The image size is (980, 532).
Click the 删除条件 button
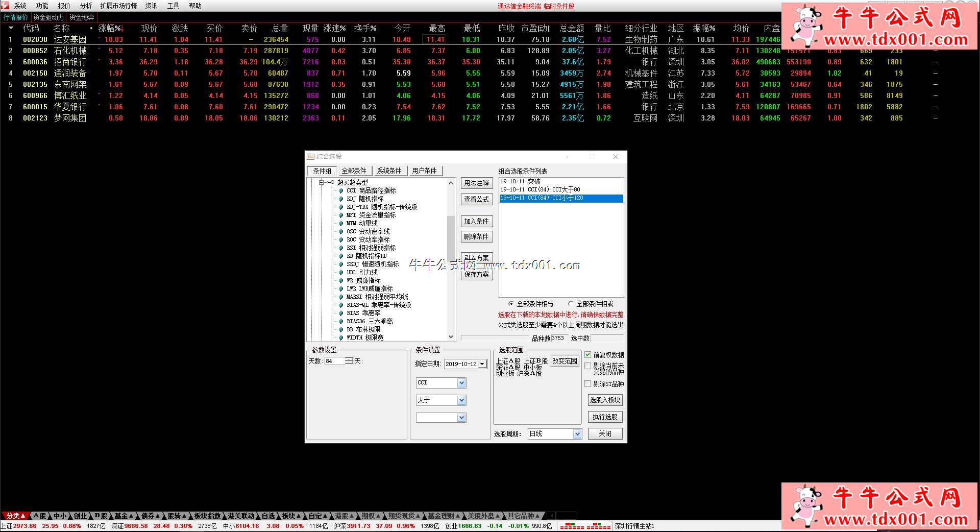click(x=476, y=236)
